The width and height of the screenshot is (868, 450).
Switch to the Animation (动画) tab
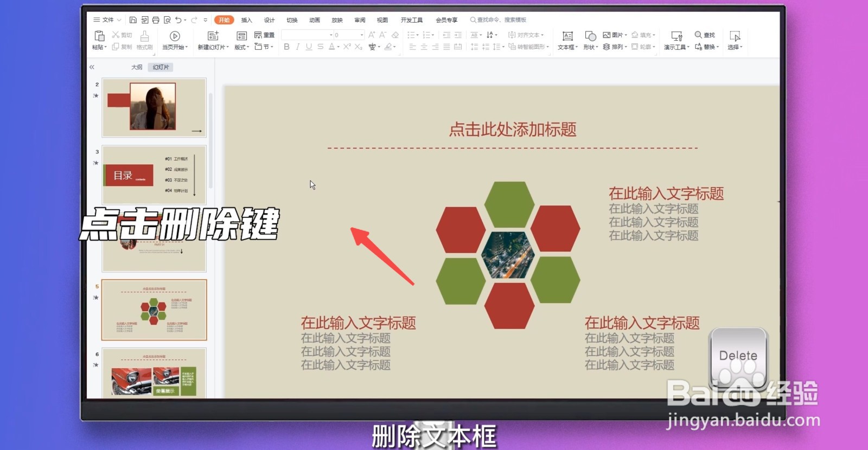(x=315, y=20)
